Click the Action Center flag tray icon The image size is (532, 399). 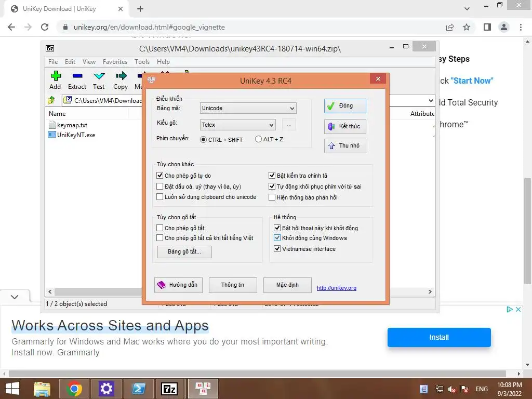[x=464, y=389]
